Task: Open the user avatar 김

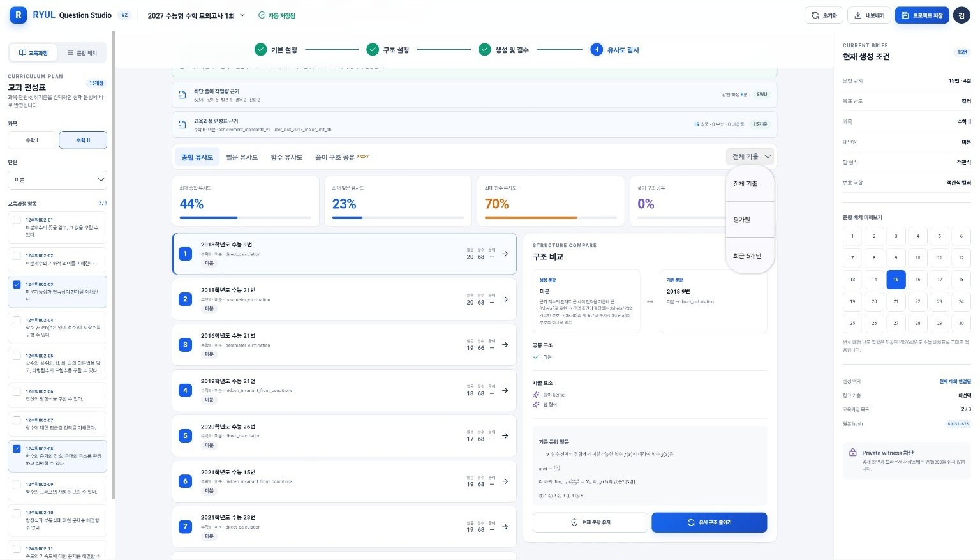Action: tap(961, 15)
